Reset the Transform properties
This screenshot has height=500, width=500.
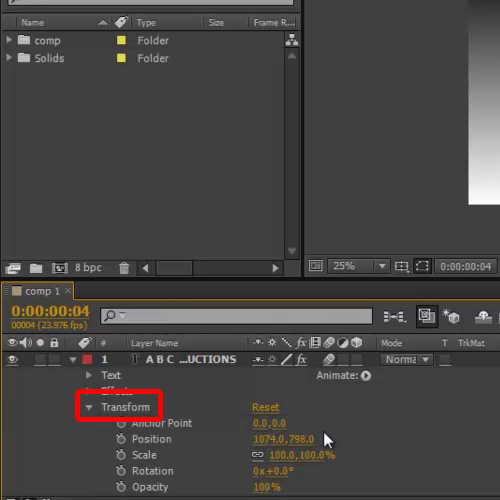tap(265, 407)
